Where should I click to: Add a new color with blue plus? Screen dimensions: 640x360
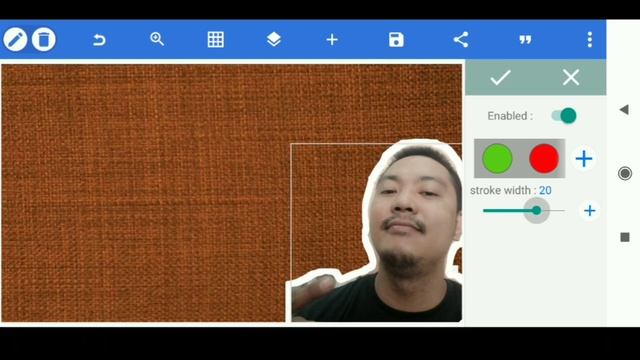tap(584, 159)
